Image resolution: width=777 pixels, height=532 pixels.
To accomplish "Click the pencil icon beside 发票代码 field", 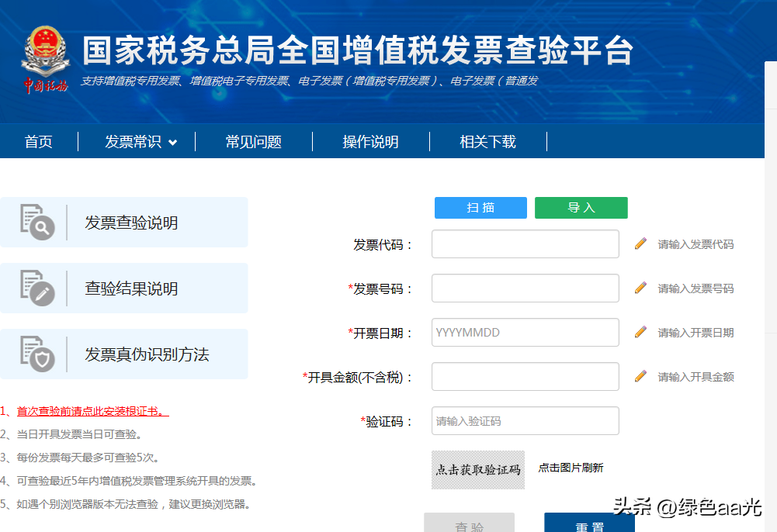I will [x=640, y=243].
